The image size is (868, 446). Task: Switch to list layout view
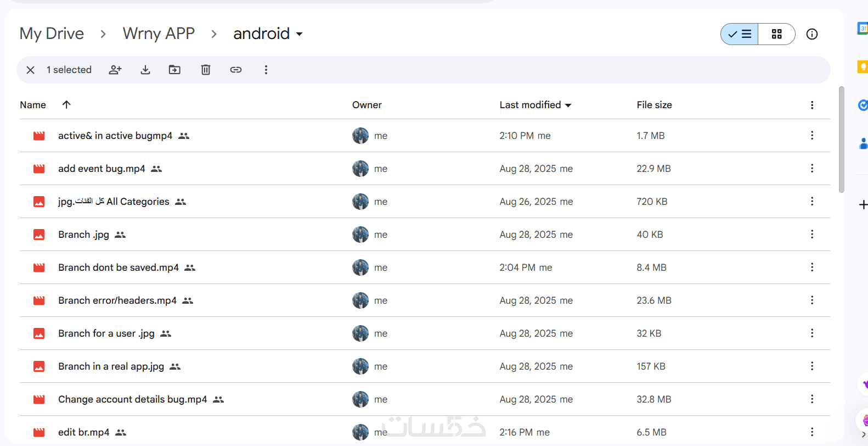point(740,34)
